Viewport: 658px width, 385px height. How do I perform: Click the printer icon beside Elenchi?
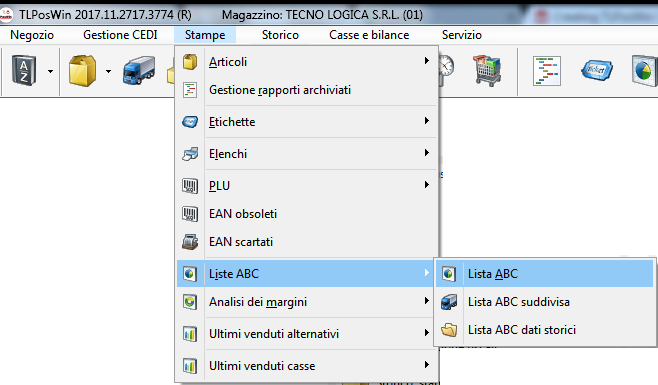pyautogui.click(x=190, y=154)
